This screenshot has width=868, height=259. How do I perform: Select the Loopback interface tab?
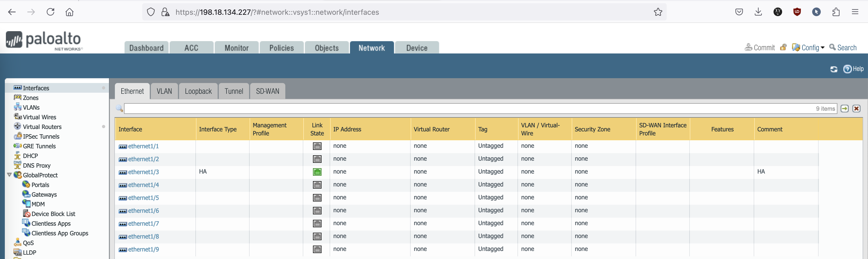click(x=198, y=91)
